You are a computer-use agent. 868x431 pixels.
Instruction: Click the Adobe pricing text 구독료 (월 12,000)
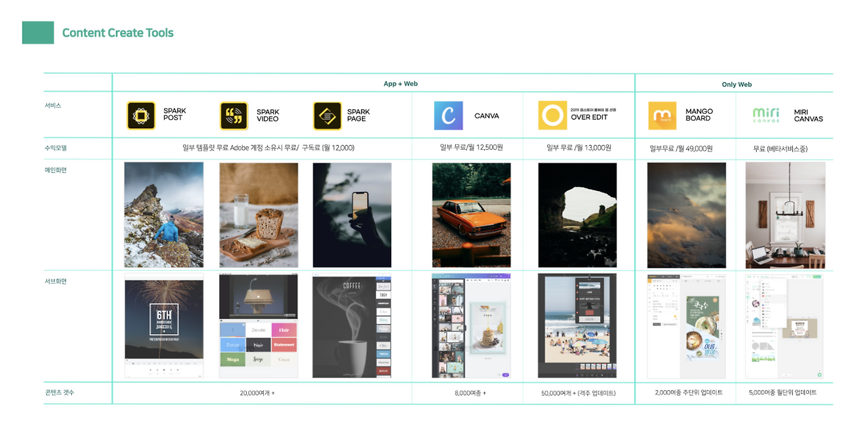pos(328,148)
